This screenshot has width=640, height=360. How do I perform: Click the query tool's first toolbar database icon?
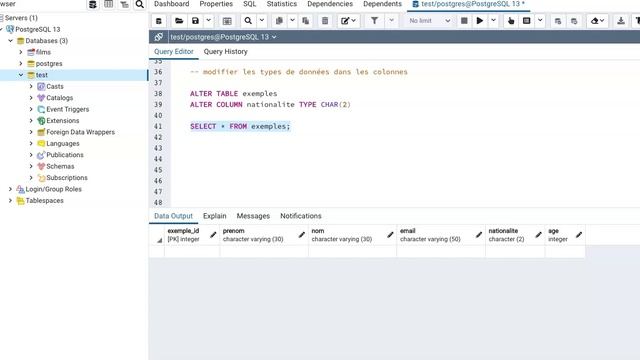point(159,21)
